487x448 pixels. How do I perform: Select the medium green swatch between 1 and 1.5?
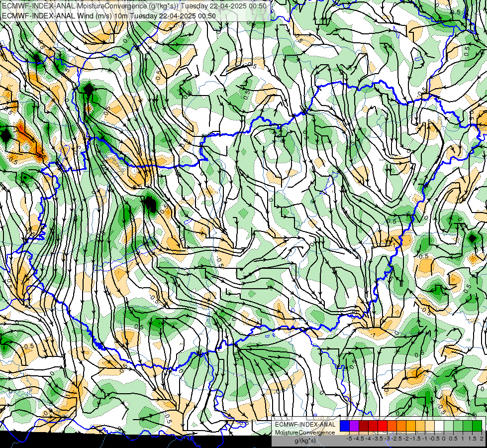coord(468,426)
